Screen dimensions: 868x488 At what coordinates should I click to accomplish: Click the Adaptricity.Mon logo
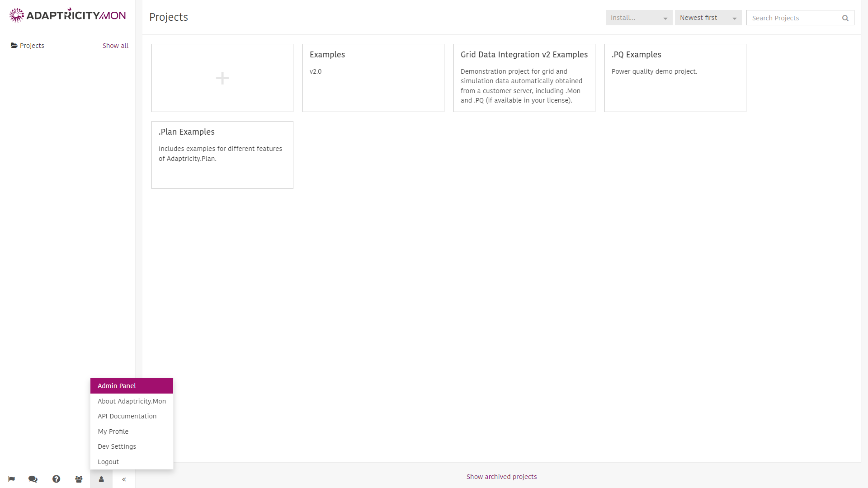coord(68,15)
